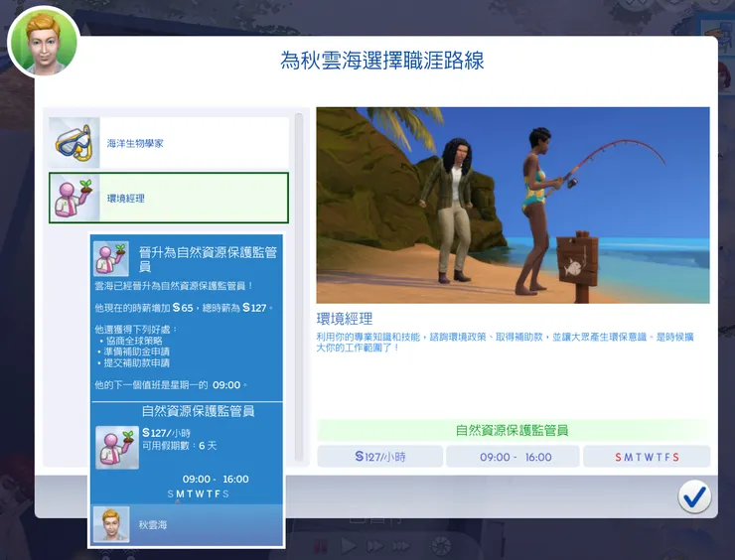This screenshot has height=560, width=735.
Task: Click the plant-holding figure icon for 環境經理
Action: click(x=74, y=198)
